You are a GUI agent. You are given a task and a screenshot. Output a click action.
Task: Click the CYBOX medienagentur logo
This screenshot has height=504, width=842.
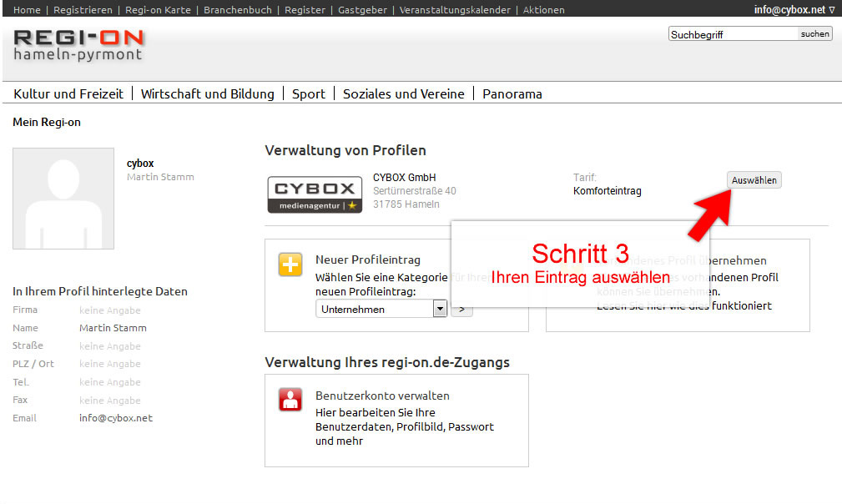pyautogui.click(x=315, y=194)
